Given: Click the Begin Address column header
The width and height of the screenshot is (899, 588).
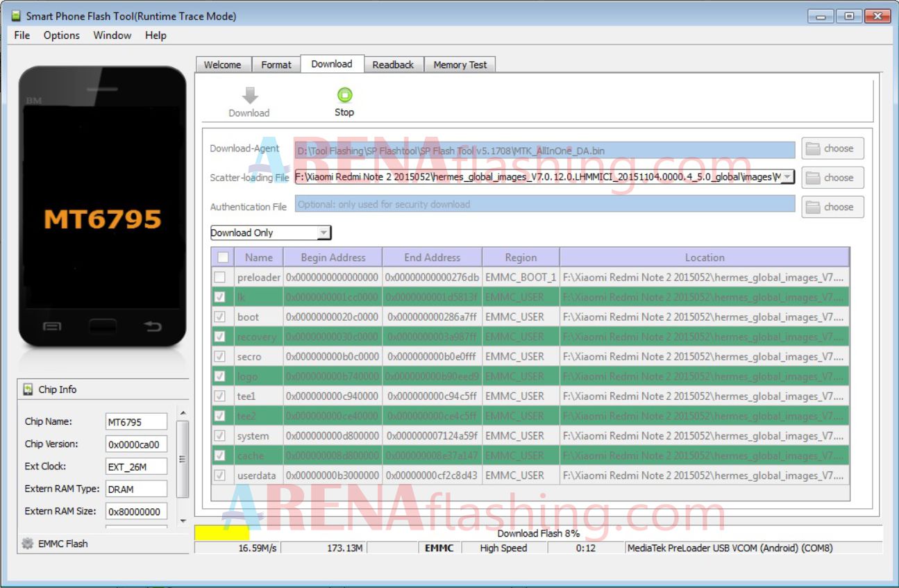Looking at the screenshot, I should click(333, 258).
